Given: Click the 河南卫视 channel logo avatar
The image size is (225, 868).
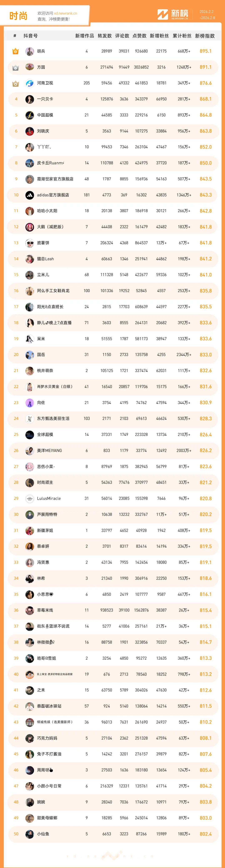Looking at the screenshot, I should click(30, 83).
